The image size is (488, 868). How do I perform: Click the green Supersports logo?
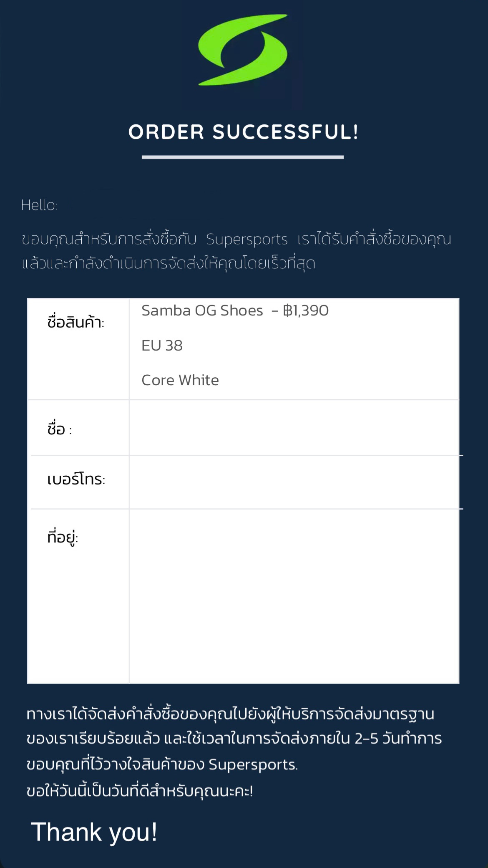(243, 50)
